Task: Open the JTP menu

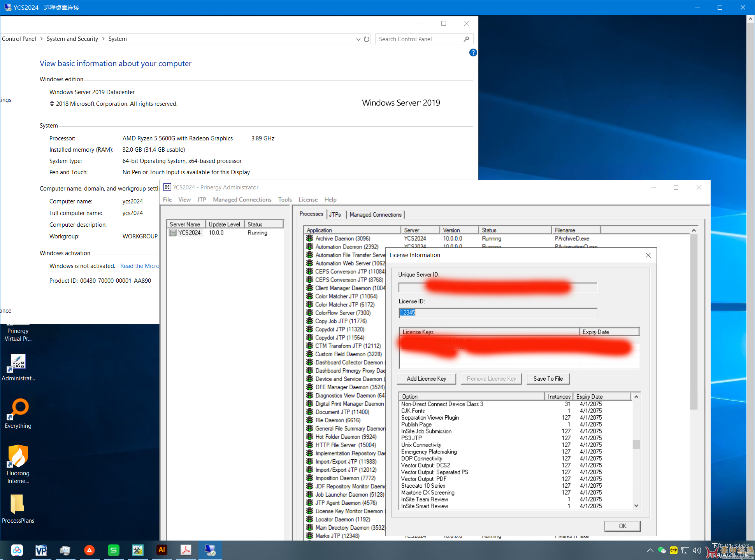Action: point(202,199)
